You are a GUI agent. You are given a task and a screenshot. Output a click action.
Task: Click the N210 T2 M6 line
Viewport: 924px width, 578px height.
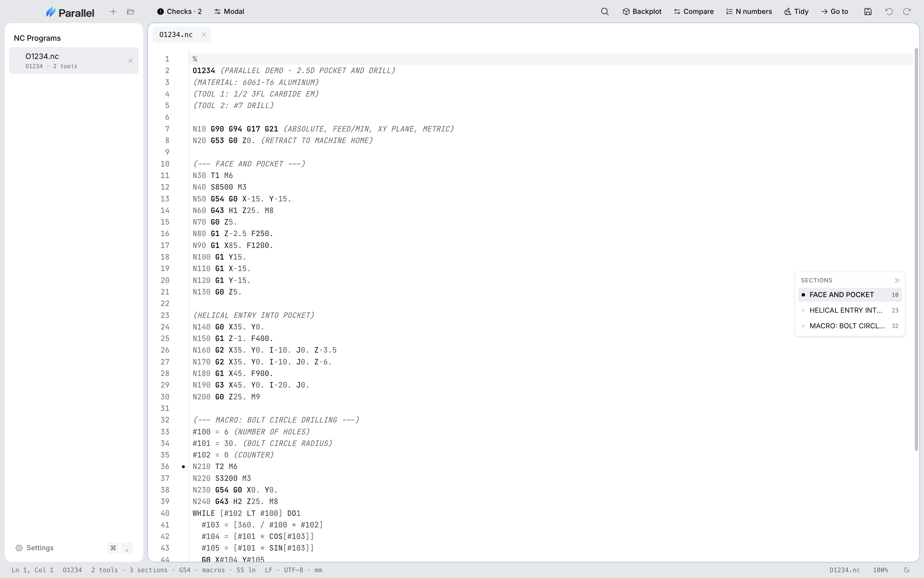[215, 466]
